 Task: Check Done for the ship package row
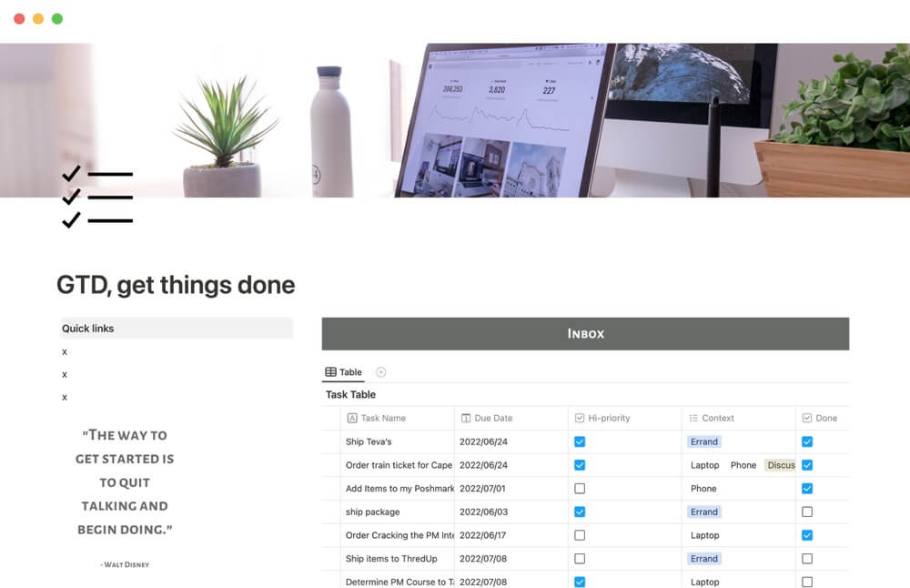(806, 512)
